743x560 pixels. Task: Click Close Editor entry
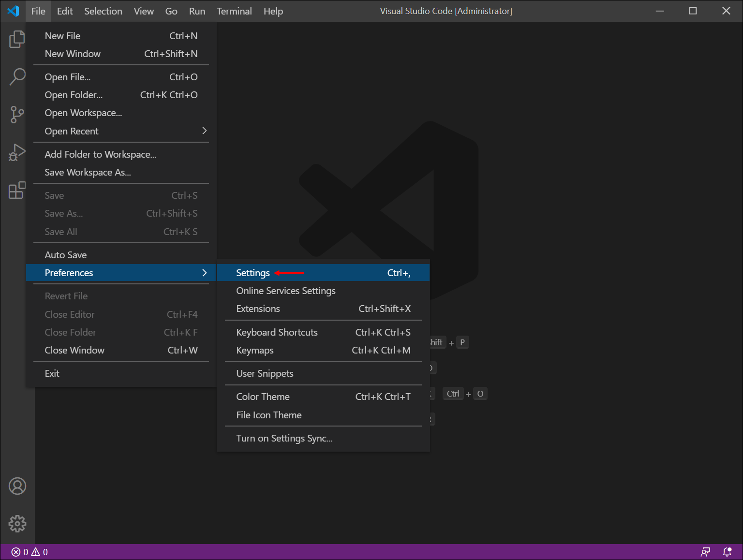121,314
